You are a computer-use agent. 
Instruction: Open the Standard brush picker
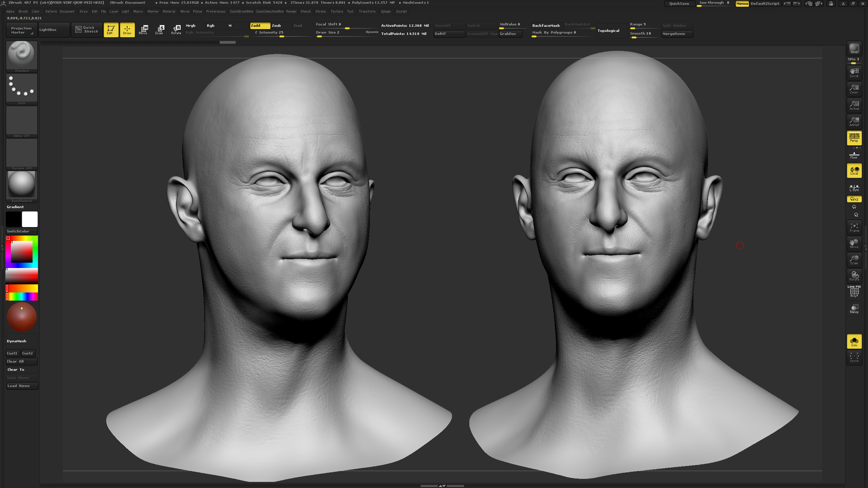[22, 57]
